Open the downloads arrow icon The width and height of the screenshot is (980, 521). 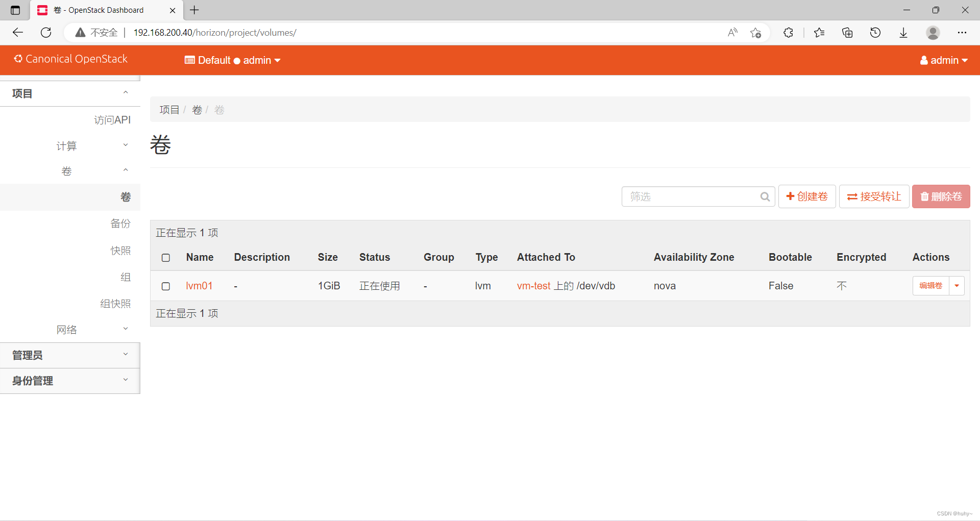(x=903, y=33)
